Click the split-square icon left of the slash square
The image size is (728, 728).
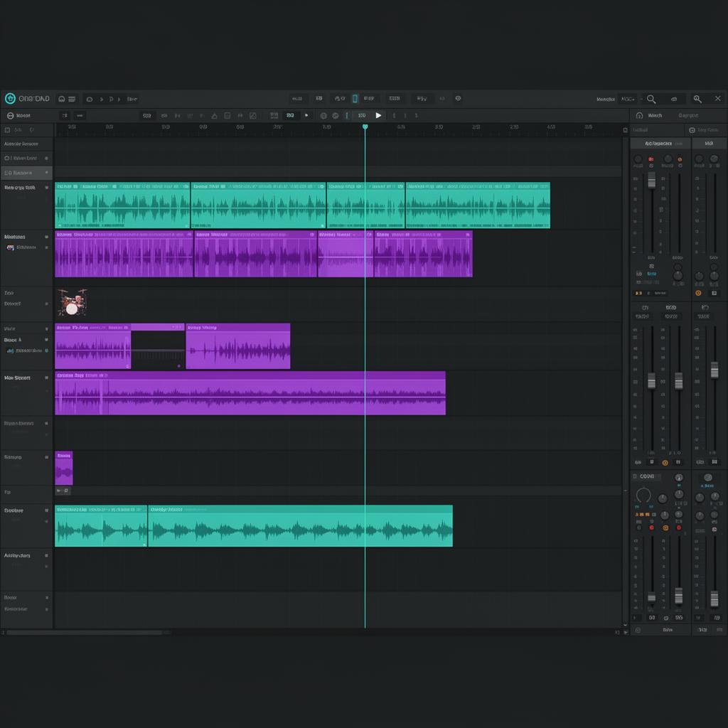(227, 116)
